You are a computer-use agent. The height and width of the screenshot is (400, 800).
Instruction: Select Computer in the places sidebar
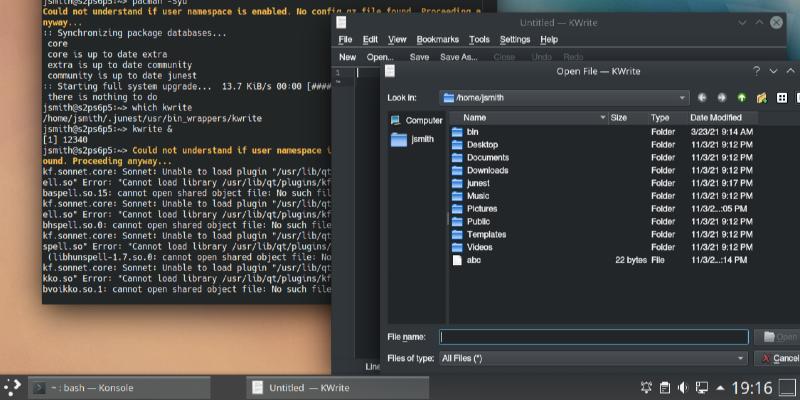point(422,120)
